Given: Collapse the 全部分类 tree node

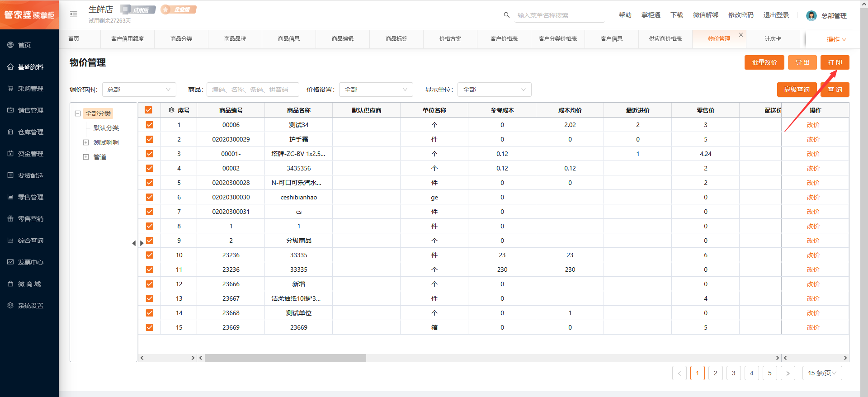Looking at the screenshot, I should [78, 113].
